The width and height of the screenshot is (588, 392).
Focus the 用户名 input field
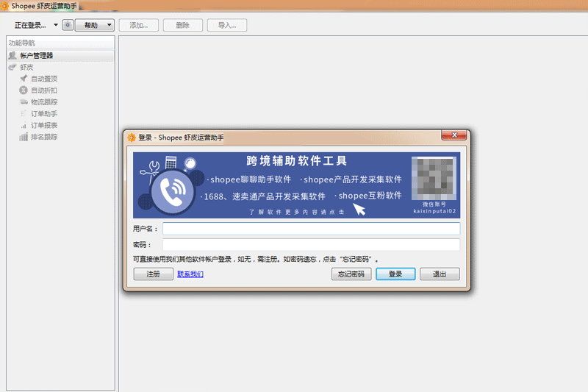tap(311, 229)
